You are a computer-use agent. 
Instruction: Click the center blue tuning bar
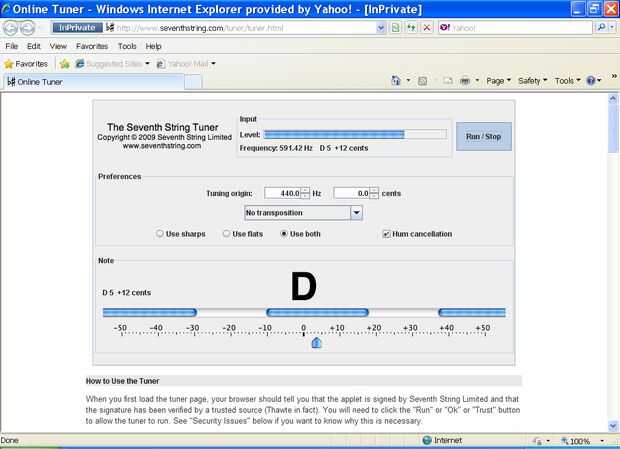tap(318, 313)
